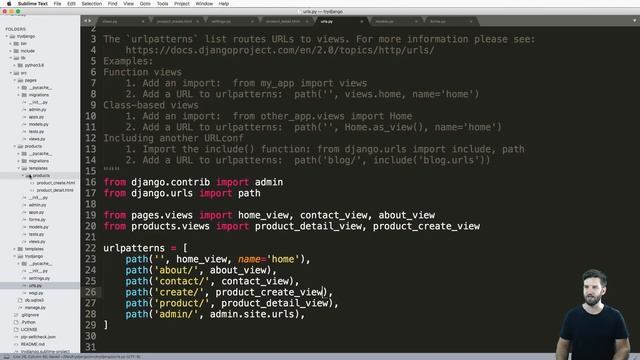640x360 pixels.
Task: Click the src folder icon
Action: [16, 73]
